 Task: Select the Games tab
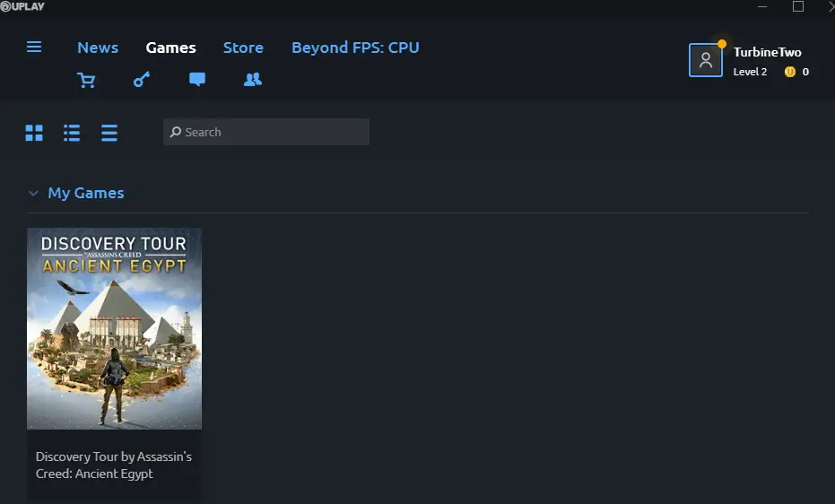tap(171, 48)
